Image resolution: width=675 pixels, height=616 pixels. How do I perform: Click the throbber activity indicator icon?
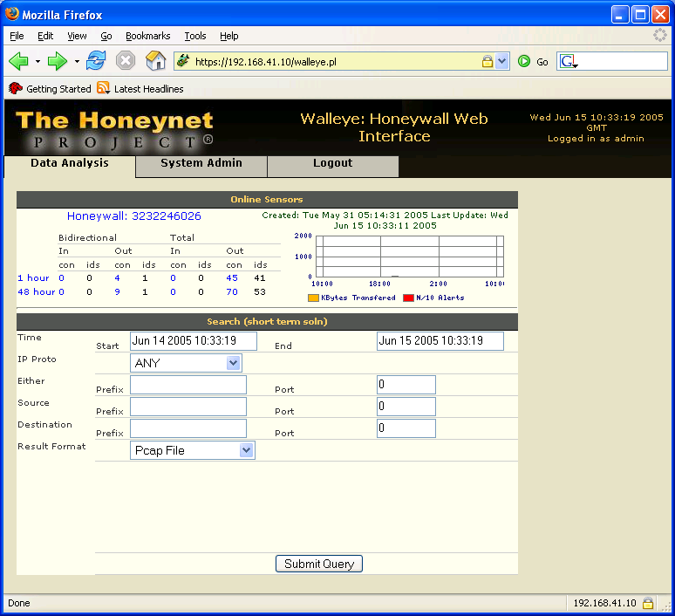coord(659,35)
